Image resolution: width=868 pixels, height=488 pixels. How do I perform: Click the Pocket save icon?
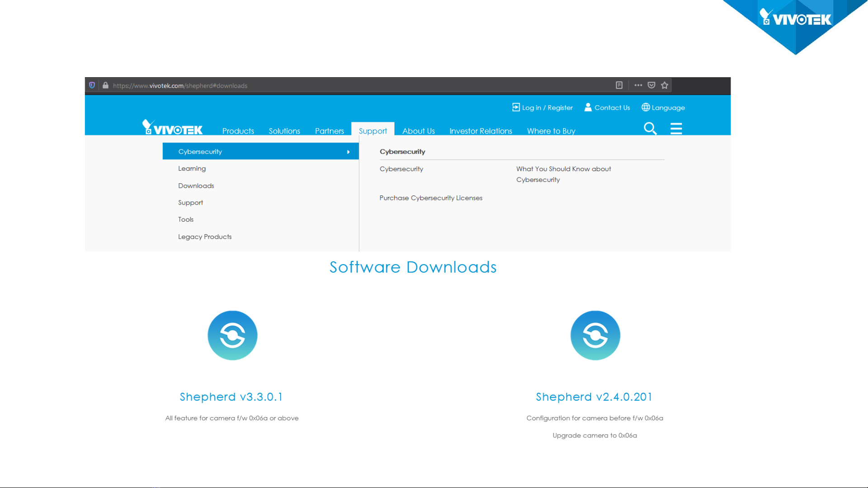coord(651,85)
